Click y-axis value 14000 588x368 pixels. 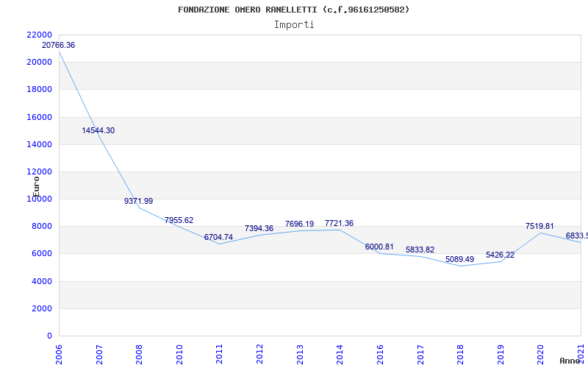pyautogui.click(x=40, y=144)
